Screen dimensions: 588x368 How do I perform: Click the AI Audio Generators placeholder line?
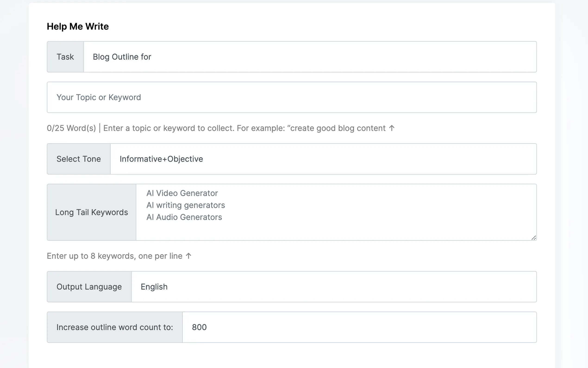click(184, 217)
